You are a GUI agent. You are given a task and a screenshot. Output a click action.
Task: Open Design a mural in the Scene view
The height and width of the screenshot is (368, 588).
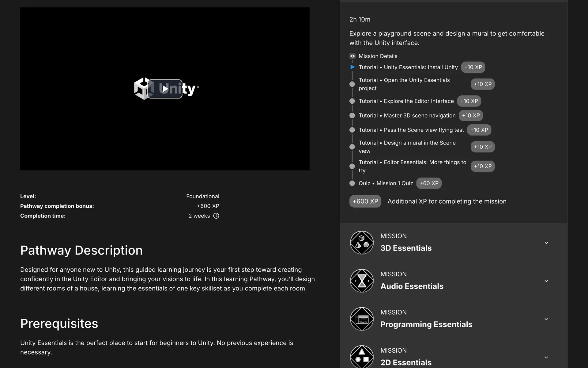tap(407, 147)
